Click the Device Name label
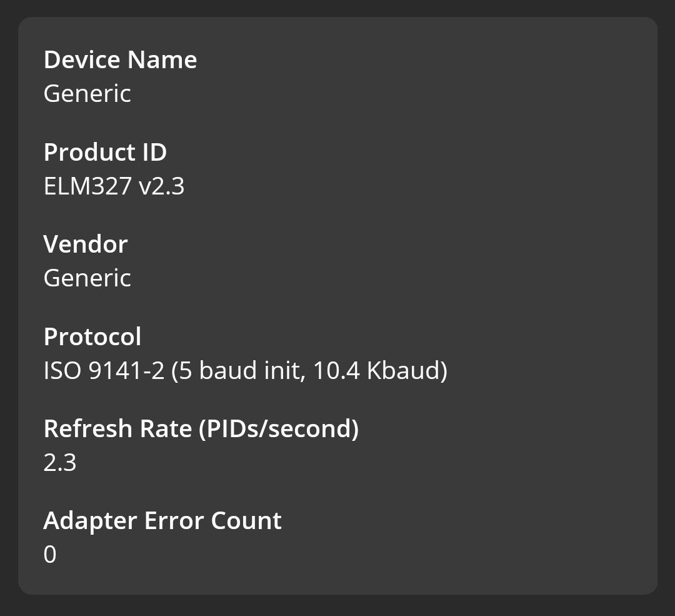Viewport: 675px width, 616px height. click(120, 59)
